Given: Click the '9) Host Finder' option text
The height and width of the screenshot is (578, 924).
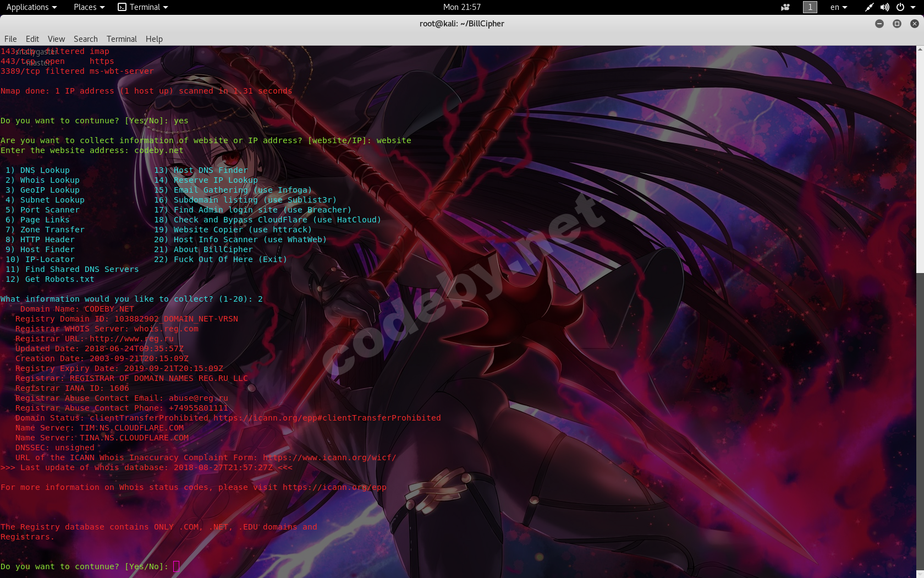Looking at the screenshot, I should point(40,249).
